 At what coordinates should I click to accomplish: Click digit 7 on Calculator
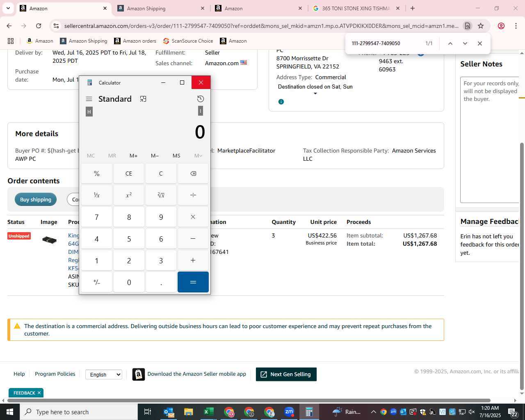(96, 217)
